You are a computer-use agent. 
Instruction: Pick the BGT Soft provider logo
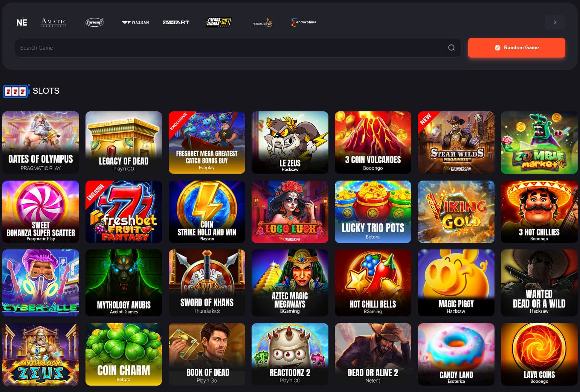[219, 23]
